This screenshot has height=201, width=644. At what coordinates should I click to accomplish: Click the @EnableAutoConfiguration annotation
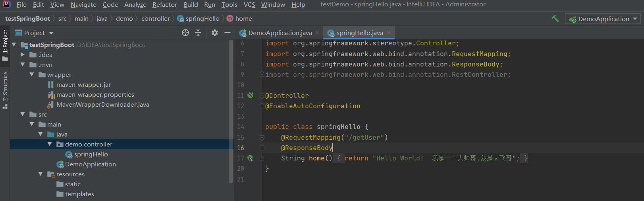[x=313, y=106]
